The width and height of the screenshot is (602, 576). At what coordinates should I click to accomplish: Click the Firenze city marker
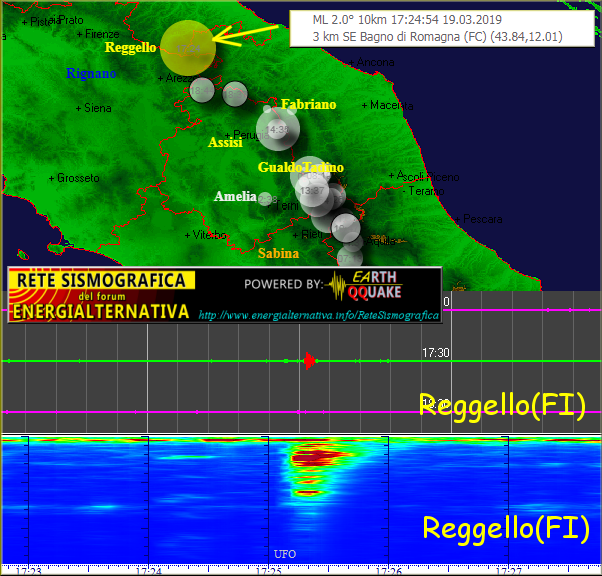click(98, 34)
